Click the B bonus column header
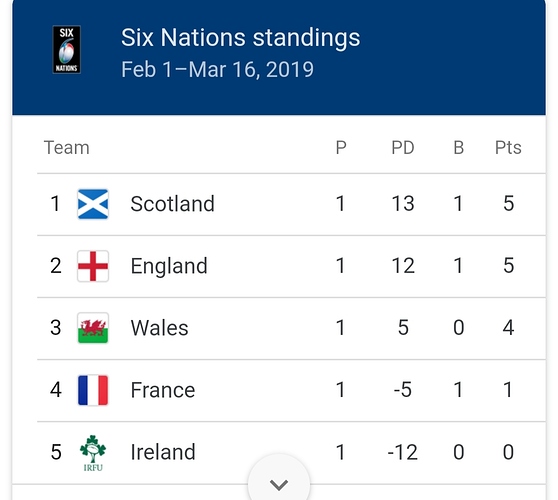558x500 pixels. pyautogui.click(x=459, y=147)
